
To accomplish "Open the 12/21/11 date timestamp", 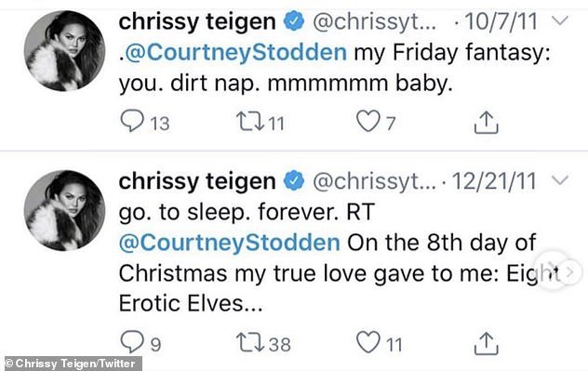I will pyautogui.click(x=494, y=181).
